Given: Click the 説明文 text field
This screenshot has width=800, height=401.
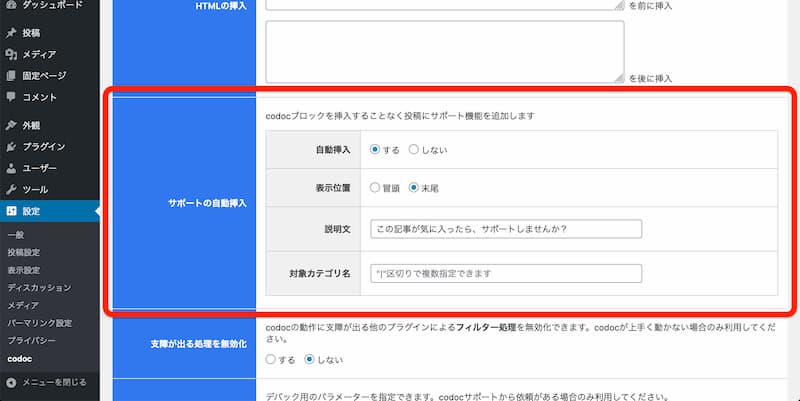Looking at the screenshot, I should tap(506, 229).
